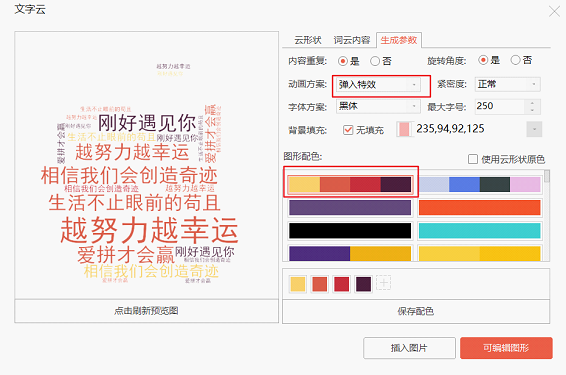This screenshot has height=375, width=566.
Task: Select 是 for 内容重复
Action: tap(343, 61)
